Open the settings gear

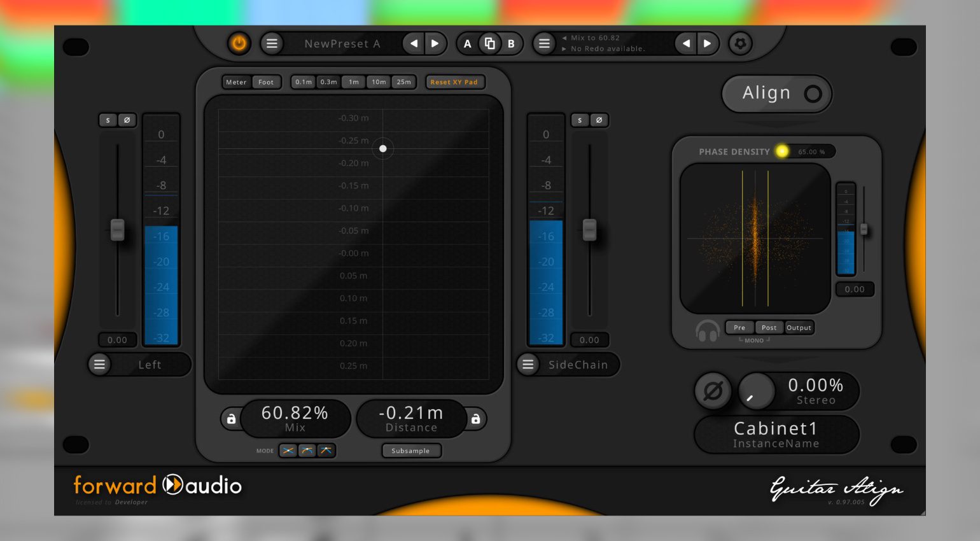coord(740,43)
